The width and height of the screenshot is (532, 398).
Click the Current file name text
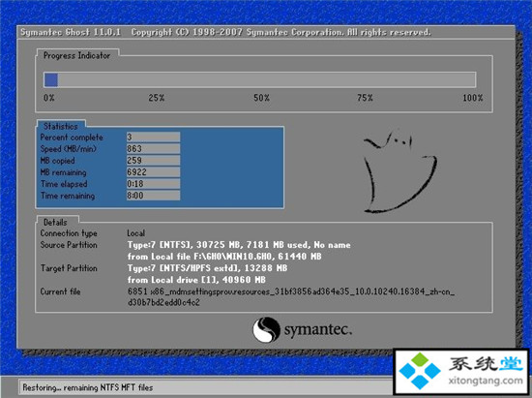tap(291, 296)
